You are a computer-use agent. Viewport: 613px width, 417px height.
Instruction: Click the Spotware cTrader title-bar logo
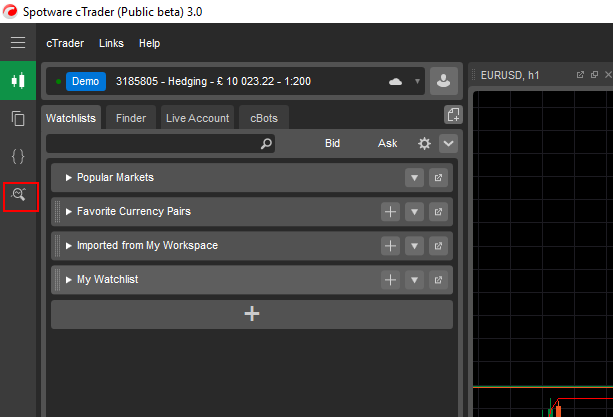coord(10,11)
